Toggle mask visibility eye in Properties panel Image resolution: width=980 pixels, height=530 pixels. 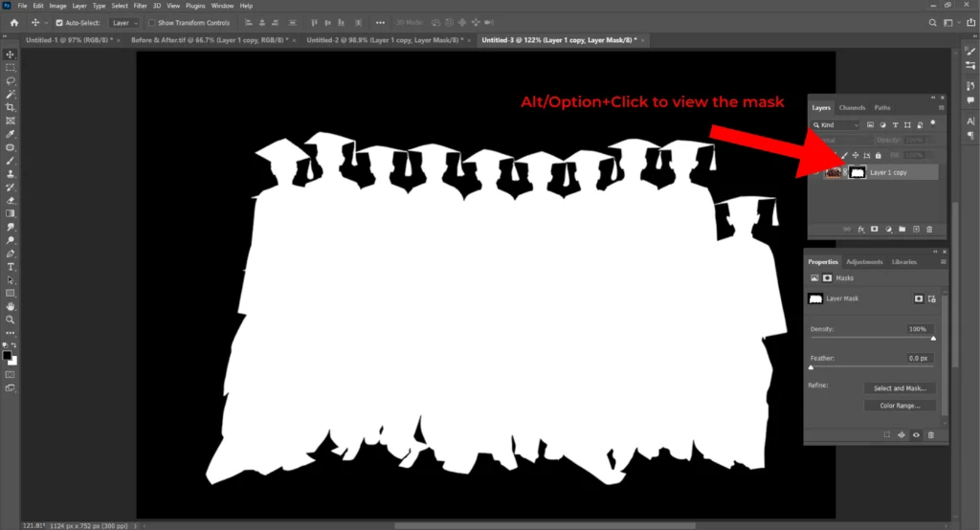click(916, 434)
